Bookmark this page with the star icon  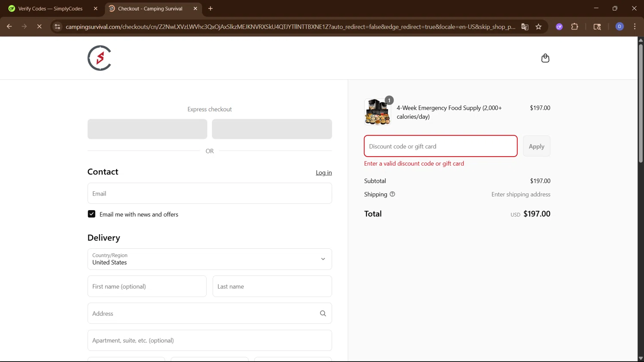tap(538, 27)
